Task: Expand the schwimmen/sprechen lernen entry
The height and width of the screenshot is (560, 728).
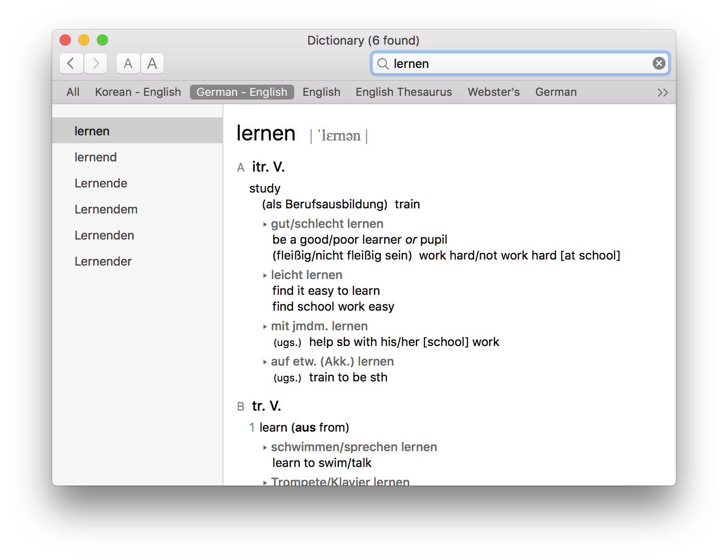Action: click(x=265, y=447)
